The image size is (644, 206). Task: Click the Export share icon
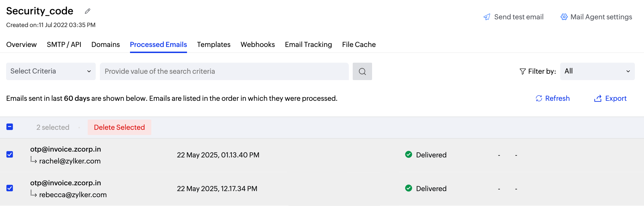point(598,98)
